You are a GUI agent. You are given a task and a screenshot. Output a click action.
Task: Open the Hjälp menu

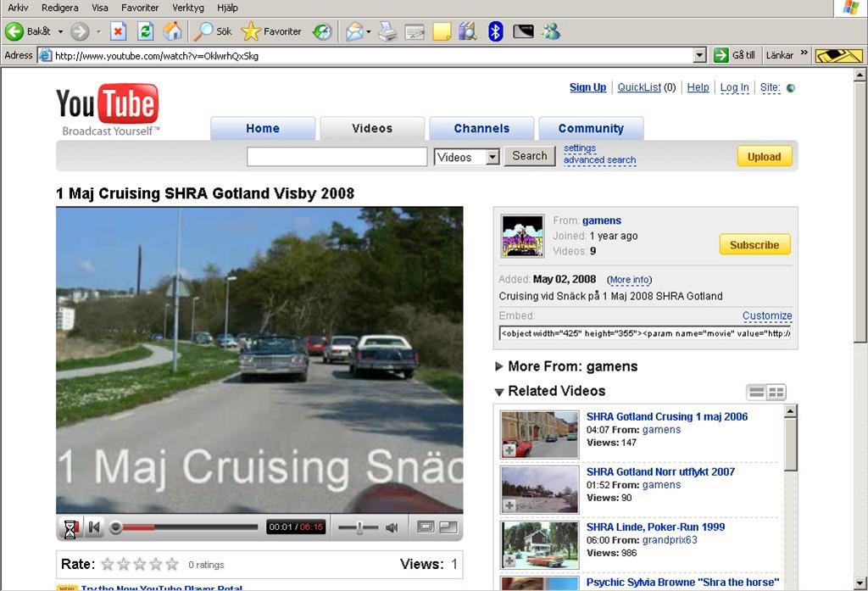227,8
